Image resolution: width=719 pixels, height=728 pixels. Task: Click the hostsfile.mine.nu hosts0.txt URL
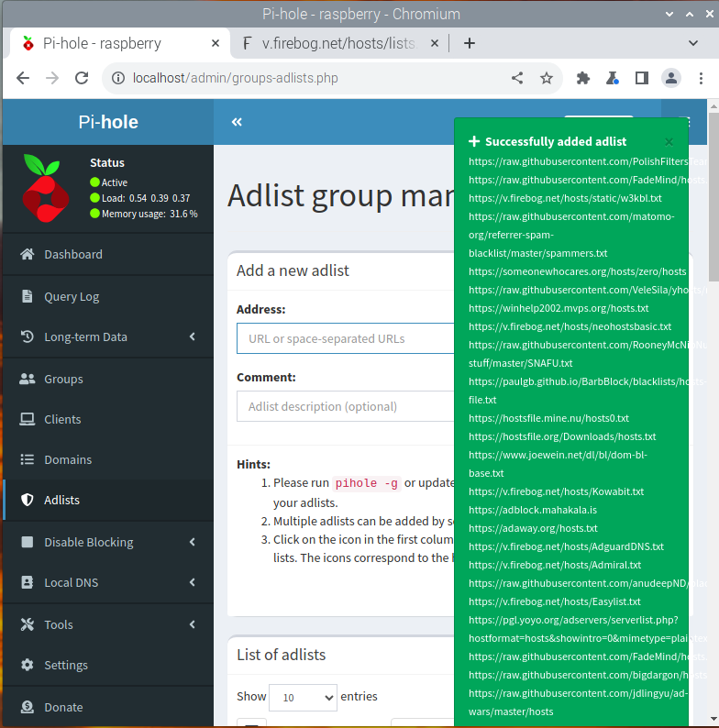click(x=548, y=418)
